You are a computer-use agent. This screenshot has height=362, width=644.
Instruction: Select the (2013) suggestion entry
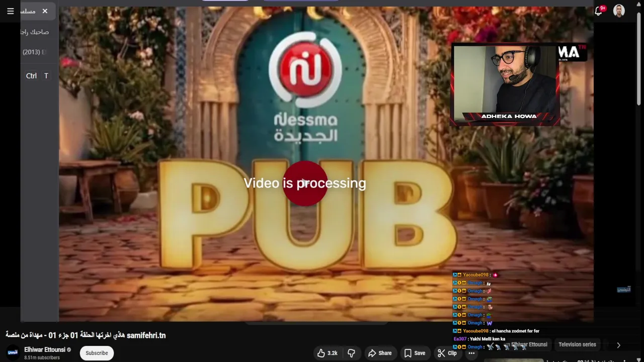[x=34, y=52]
